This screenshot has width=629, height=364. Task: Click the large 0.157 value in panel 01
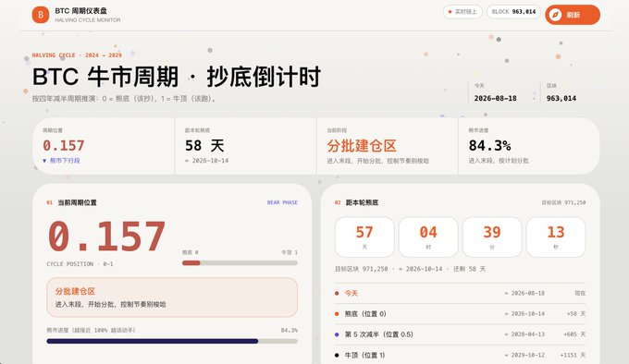point(106,237)
